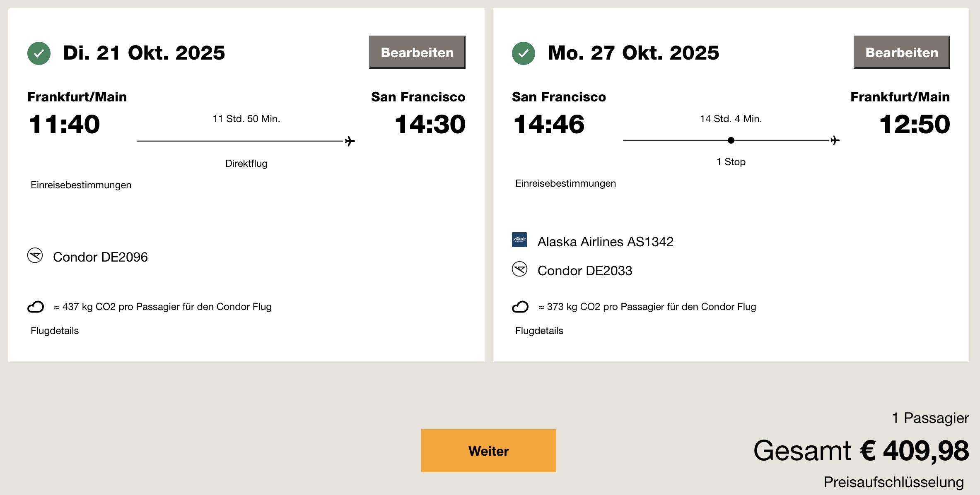This screenshot has height=495, width=980.
Task: Open the Preisaufschlüsselung price breakdown
Action: 894,482
